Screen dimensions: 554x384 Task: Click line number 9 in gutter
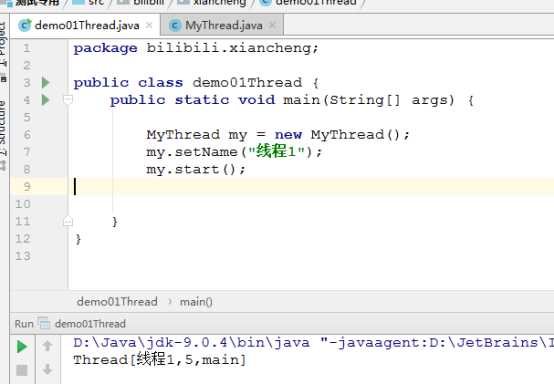click(27, 187)
